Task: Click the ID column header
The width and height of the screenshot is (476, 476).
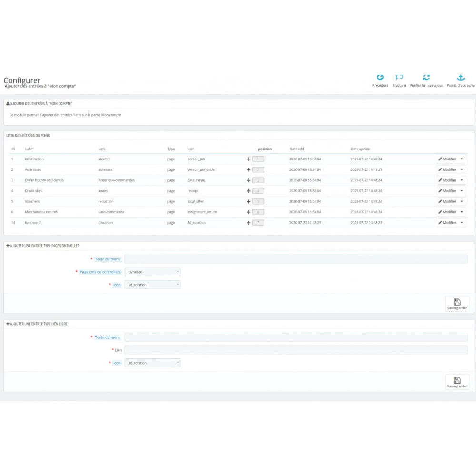Action: pos(13,149)
